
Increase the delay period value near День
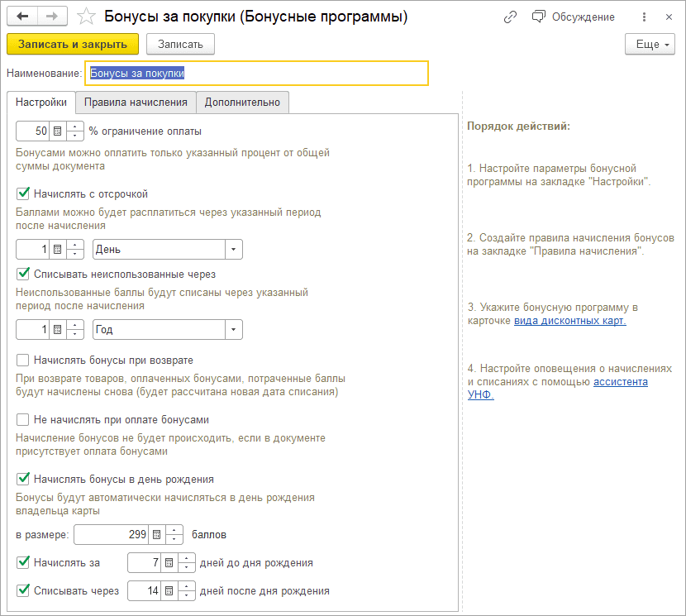[75, 245]
